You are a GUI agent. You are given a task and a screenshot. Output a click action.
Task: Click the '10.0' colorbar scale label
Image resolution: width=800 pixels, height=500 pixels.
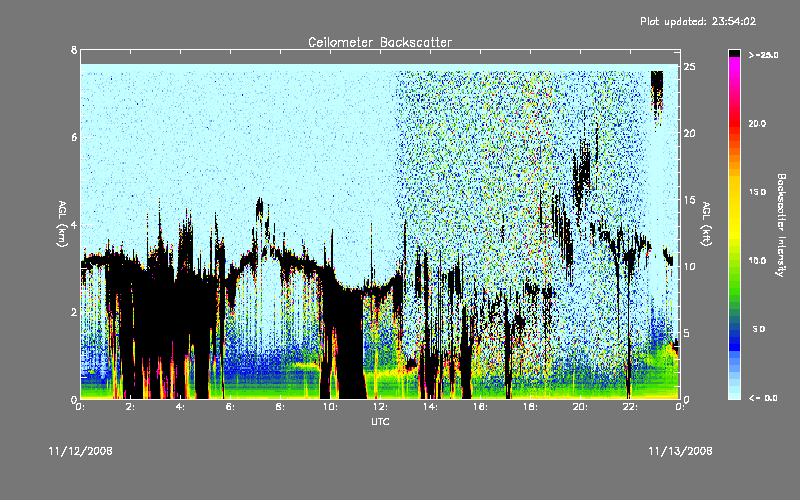757,260
